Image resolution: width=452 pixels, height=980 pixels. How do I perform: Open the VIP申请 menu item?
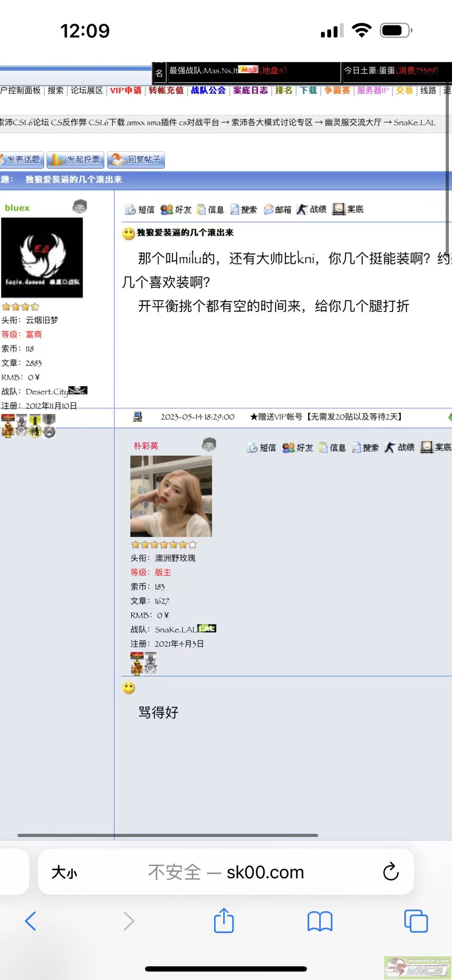[x=126, y=90]
